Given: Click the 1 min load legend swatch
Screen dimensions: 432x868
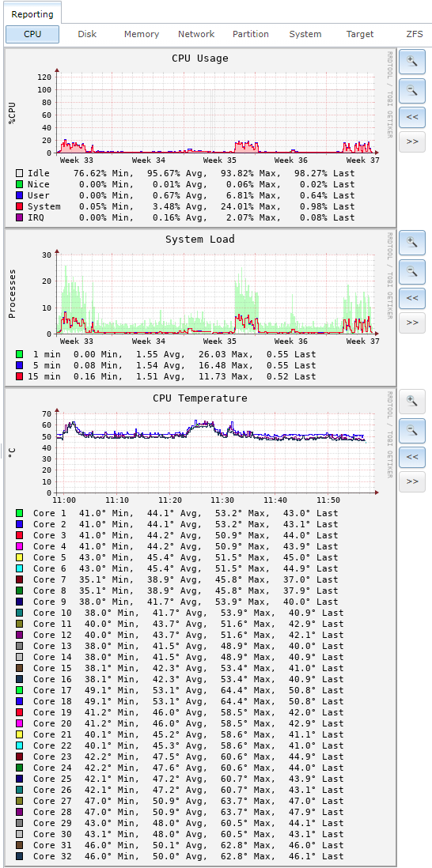Looking at the screenshot, I should pos(20,354).
